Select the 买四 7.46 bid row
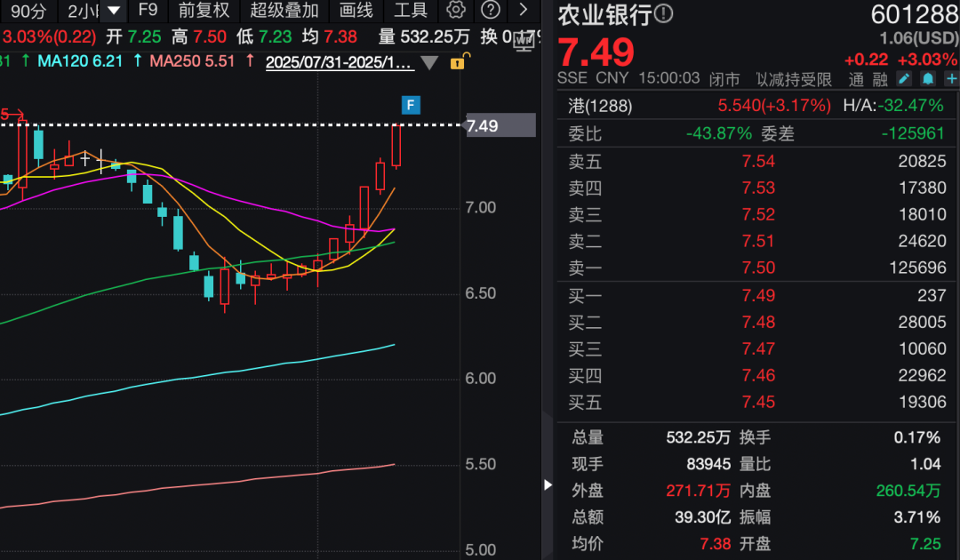Screen dimensions: 960x560 point(756,375)
